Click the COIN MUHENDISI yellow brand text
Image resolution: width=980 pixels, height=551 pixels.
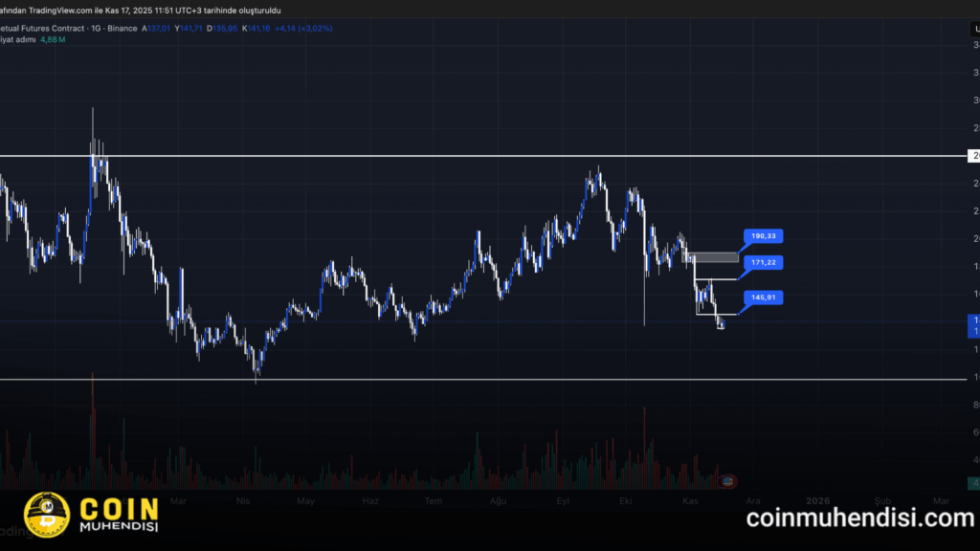116,515
